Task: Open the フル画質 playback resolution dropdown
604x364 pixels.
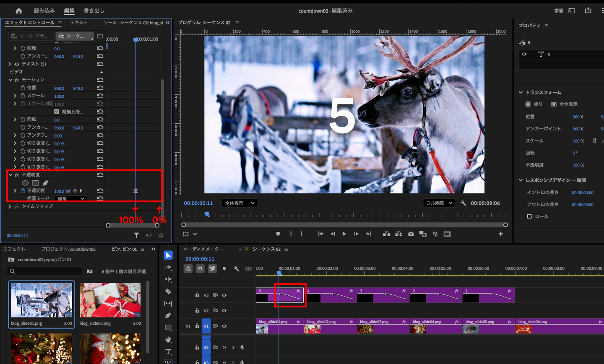Action: (x=439, y=203)
